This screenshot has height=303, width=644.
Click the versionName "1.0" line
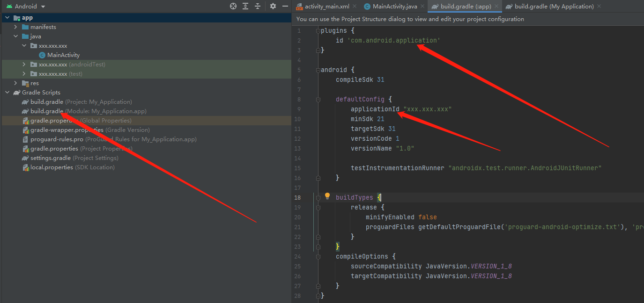click(x=383, y=149)
